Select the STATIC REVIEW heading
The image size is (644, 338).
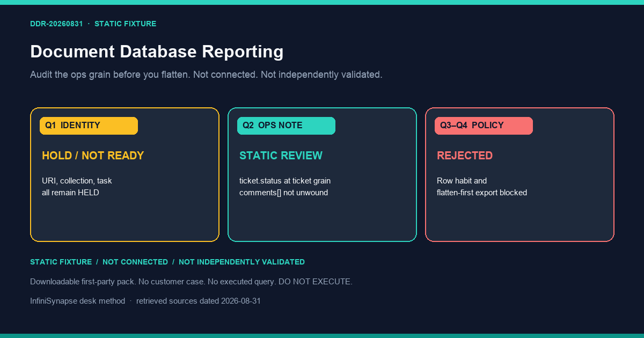pyautogui.click(x=281, y=156)
